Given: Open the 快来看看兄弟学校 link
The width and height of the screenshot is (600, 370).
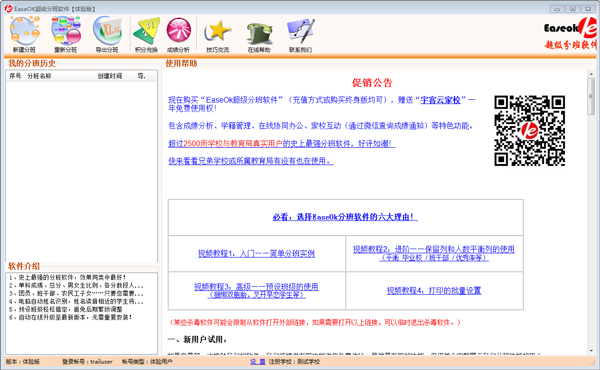Looking at the screenshot, I should coord(251,161).
